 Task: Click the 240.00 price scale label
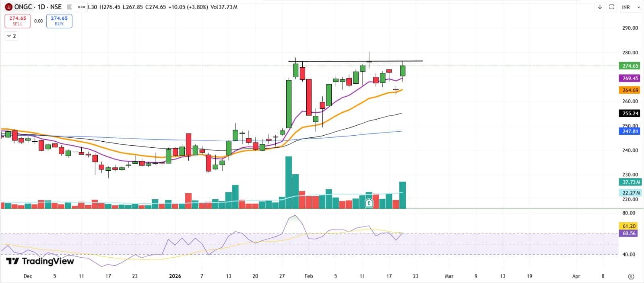tap(630, 151)
